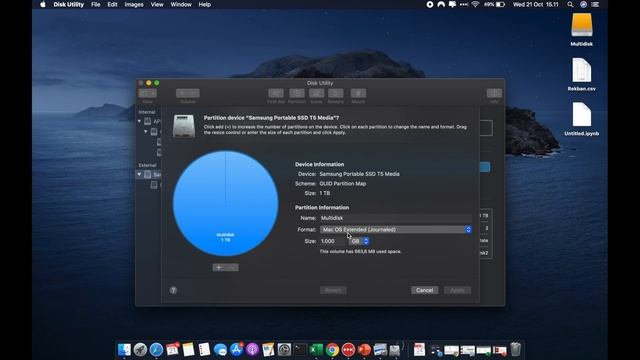
Task: Select the Rekban.csv desktop file
Action: click(582, 70)
